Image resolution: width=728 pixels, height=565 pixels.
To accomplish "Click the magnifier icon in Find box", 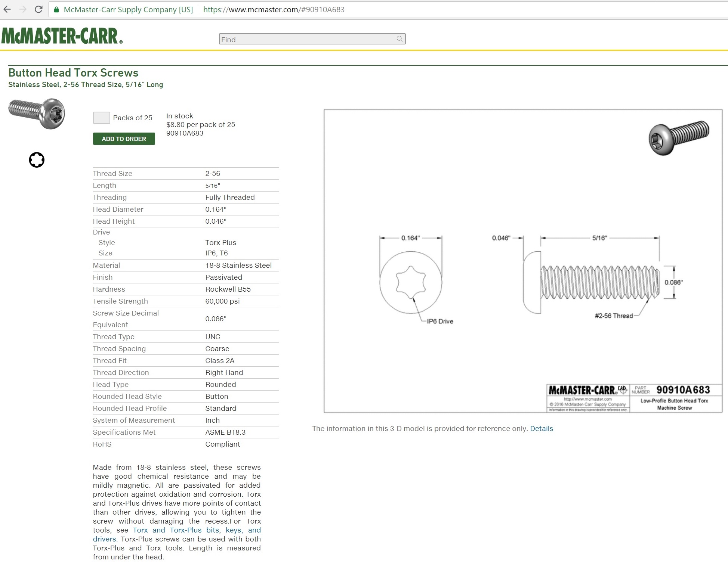I will click(x=400, y=39).
